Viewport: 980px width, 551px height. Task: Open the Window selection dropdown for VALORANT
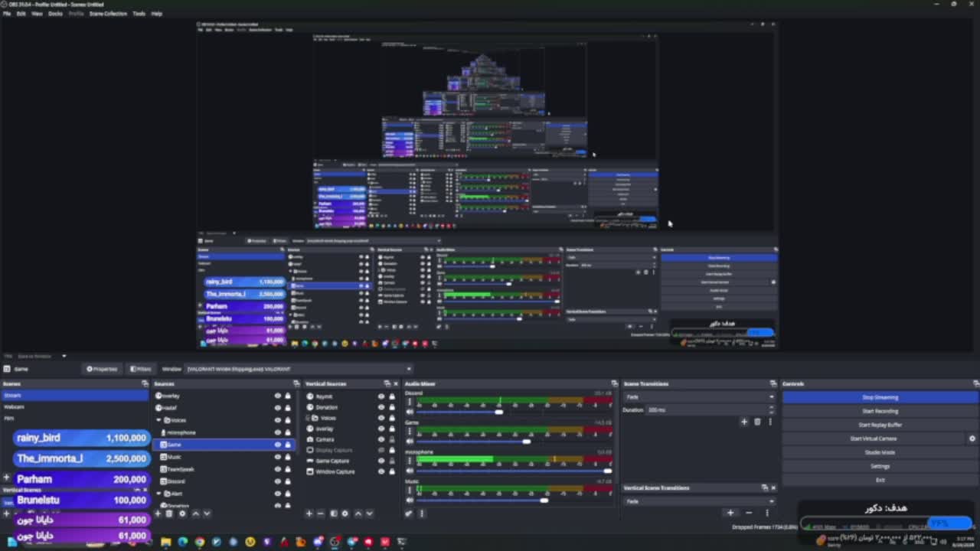coord(299,369)
